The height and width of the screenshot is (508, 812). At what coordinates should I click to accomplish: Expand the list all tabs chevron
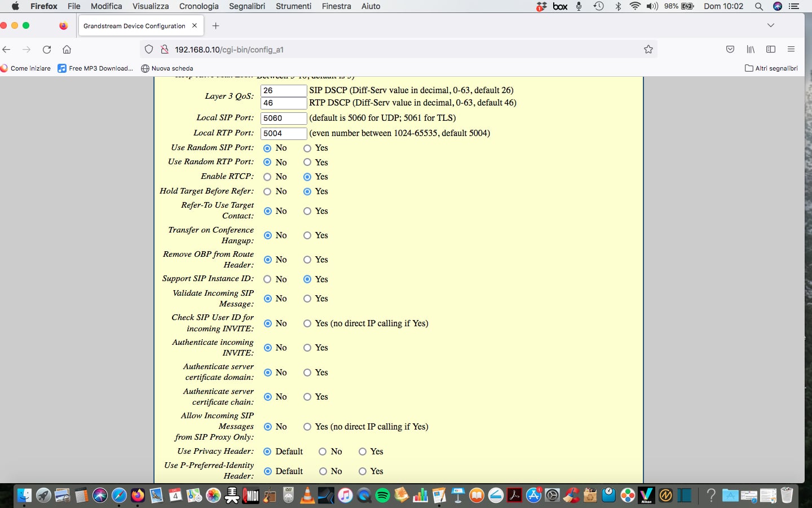click(771, 25)
